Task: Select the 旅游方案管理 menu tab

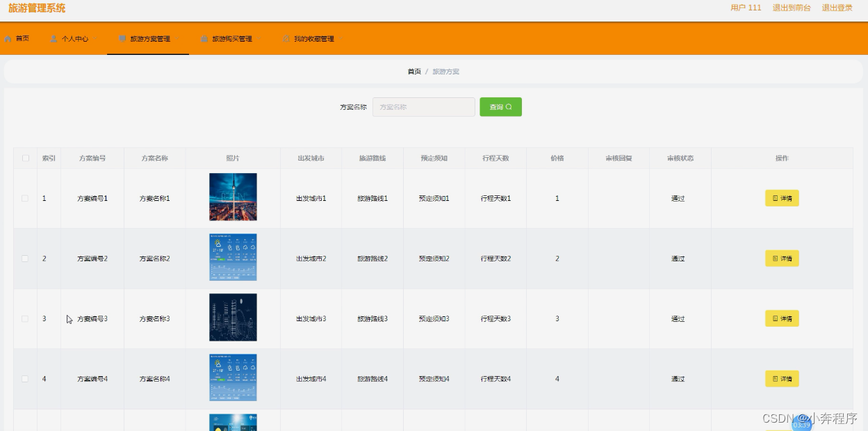Action: point(148,39)
